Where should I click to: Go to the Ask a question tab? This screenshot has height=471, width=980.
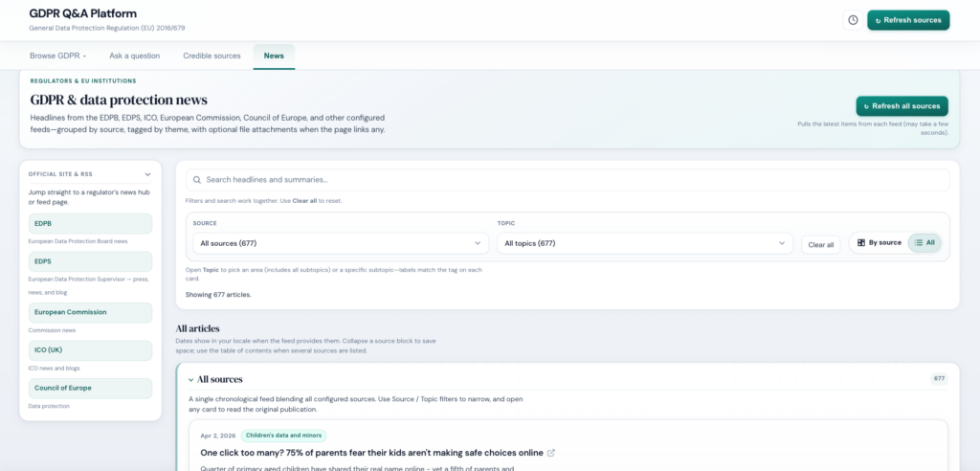(x=134, y=56)
